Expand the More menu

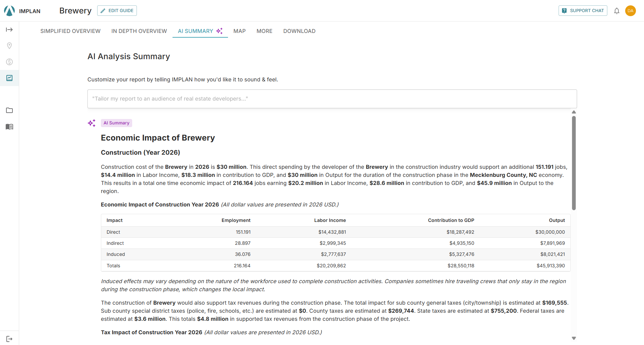pos(264,31)
